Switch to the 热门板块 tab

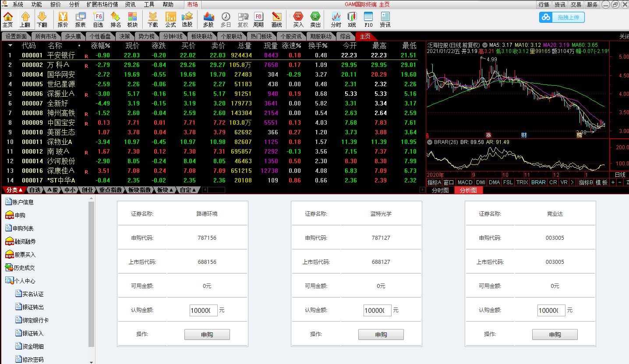pyautogui.click(x=261, y=36)
